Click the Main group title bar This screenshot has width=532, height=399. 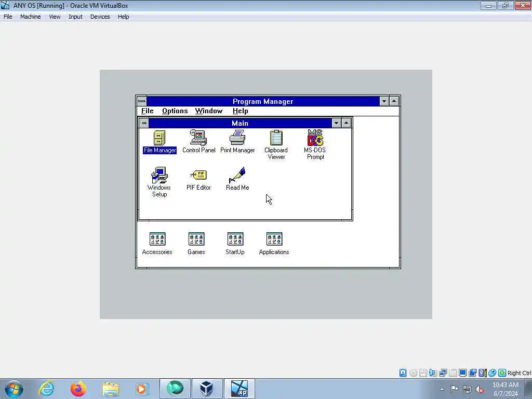[x=240, y=123]
